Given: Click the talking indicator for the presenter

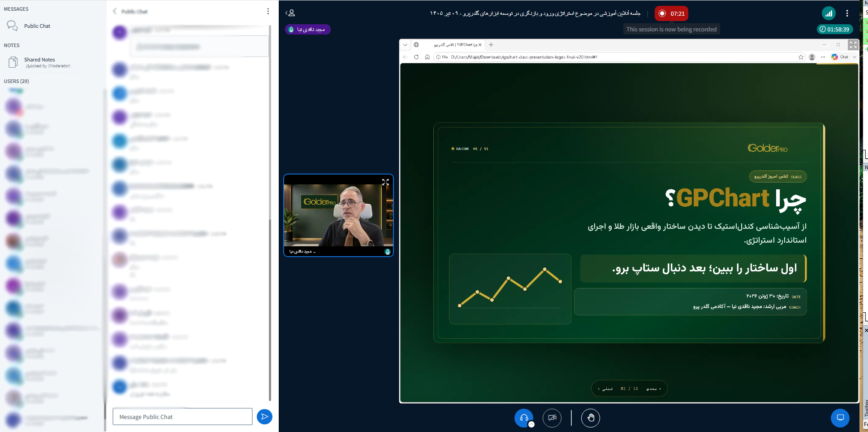Looking at the screenshot, I should 308,30.
